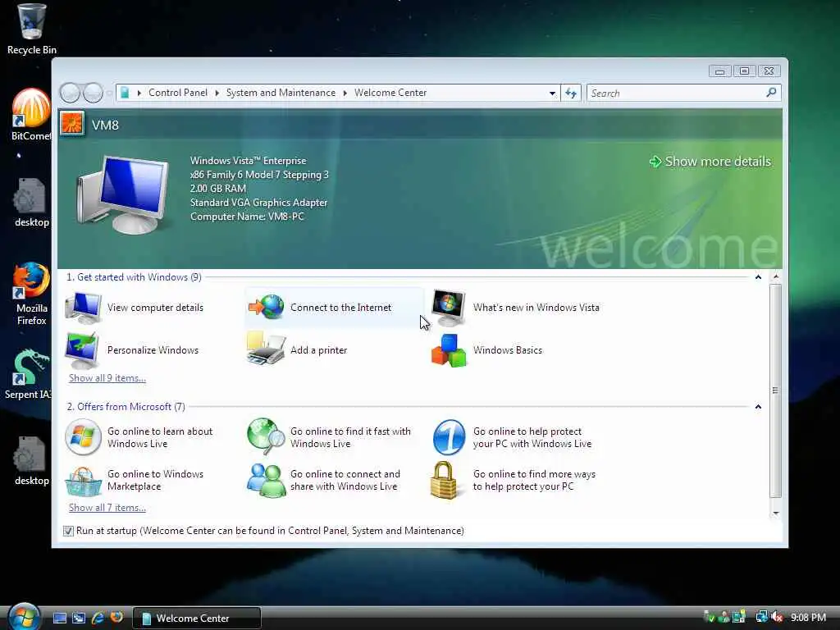Click the Windows Marketplace basket icon
840x630 pixels.
83,481
